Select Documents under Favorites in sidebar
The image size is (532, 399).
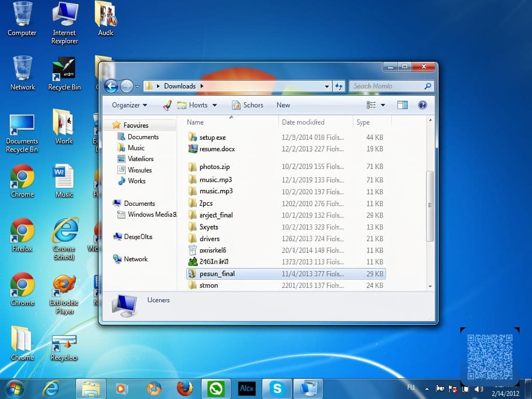click(x=138, y=137)
